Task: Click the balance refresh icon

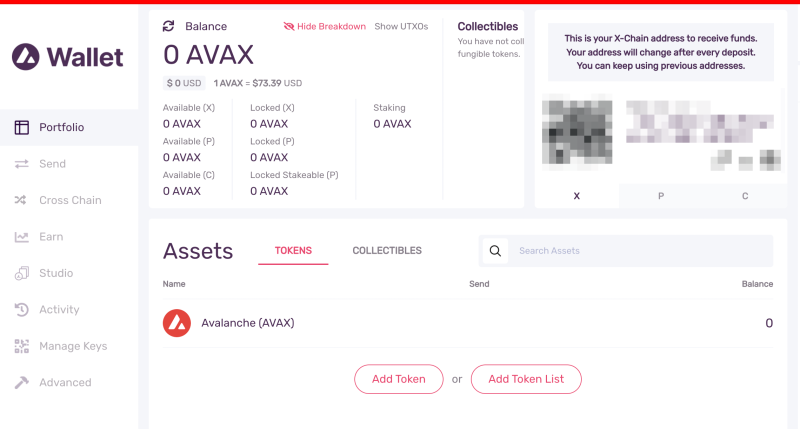Action: coord(168,26)
